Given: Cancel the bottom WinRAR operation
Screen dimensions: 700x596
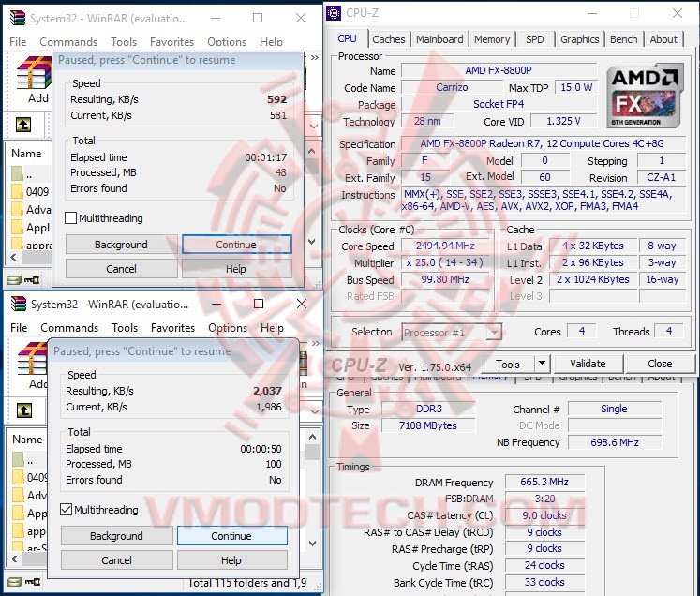Looking at the screenshot, I should click(x=116, y=559).
